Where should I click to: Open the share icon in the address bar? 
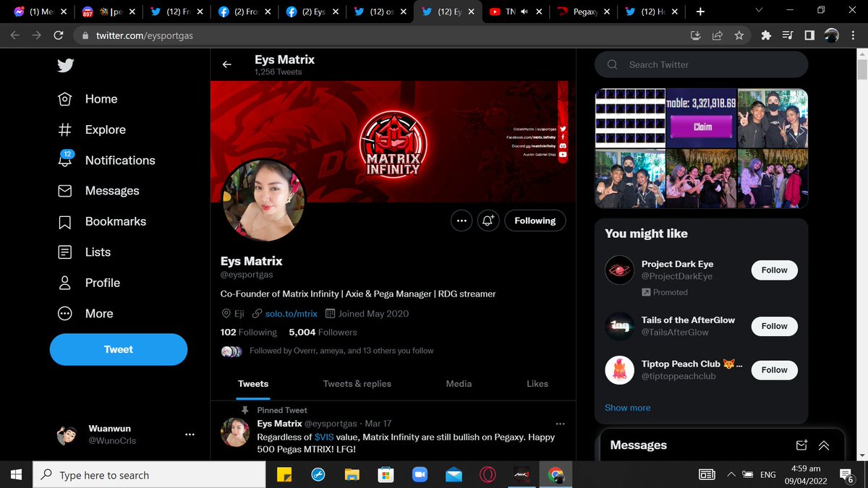click(x=718, y=35)
